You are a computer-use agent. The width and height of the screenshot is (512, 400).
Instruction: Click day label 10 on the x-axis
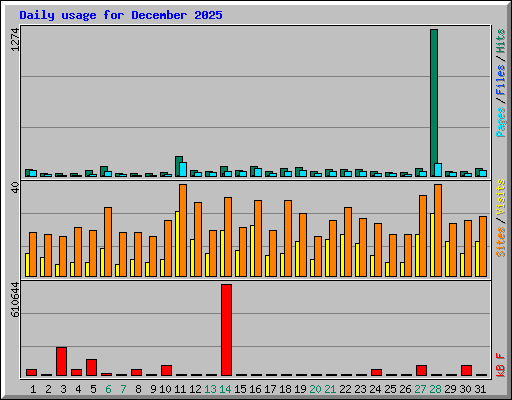pyautogui.click(x=165, y=389)
